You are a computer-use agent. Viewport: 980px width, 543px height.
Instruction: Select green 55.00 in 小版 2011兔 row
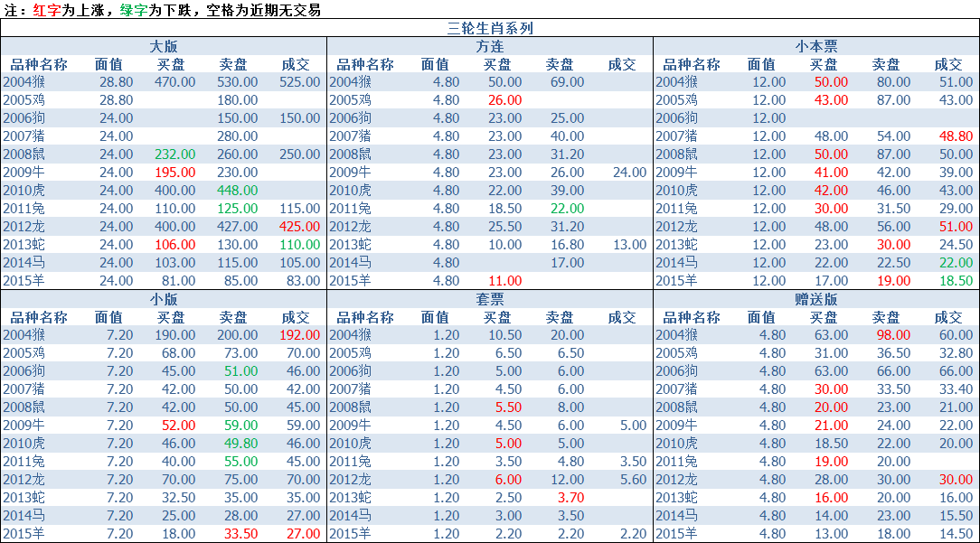(x=241, y=462)
